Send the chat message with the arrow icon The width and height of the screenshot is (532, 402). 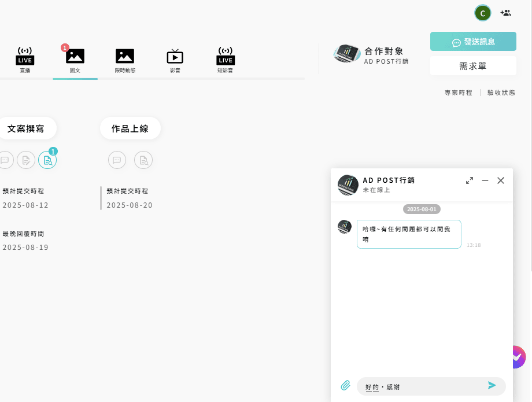[x=492, y=385]
